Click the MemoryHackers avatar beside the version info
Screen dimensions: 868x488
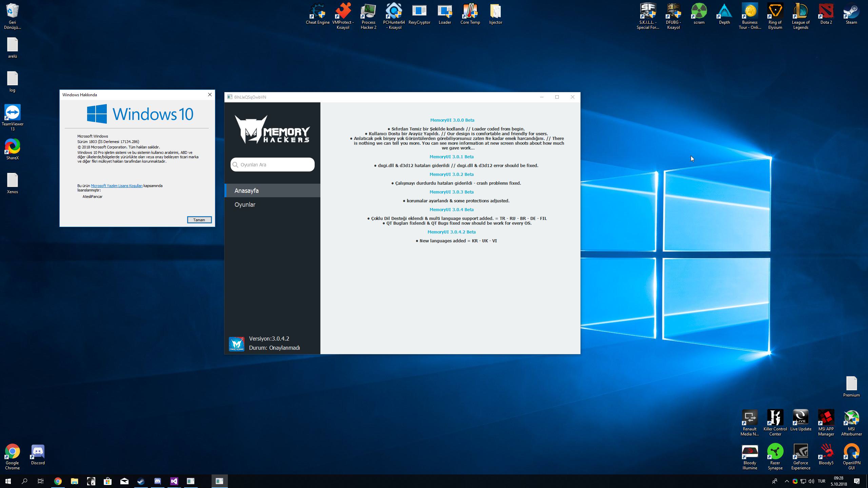coord(237,344)
